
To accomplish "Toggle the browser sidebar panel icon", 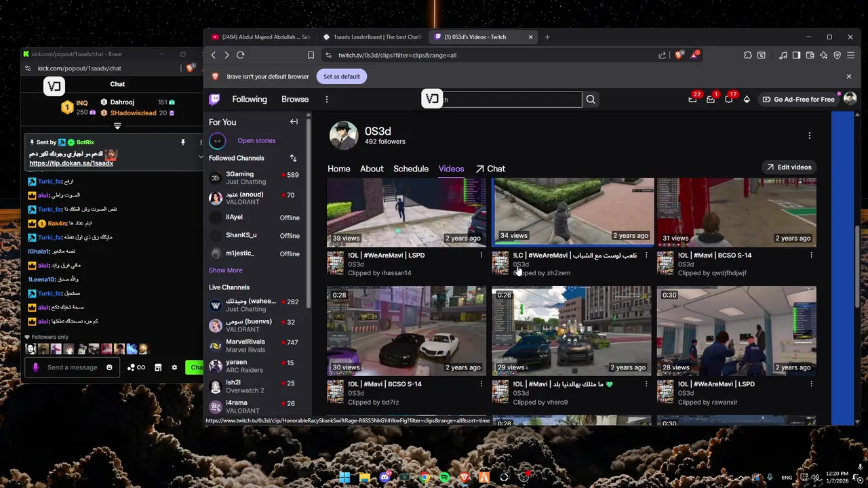I will pyautogui.click(x=797, y=55).
